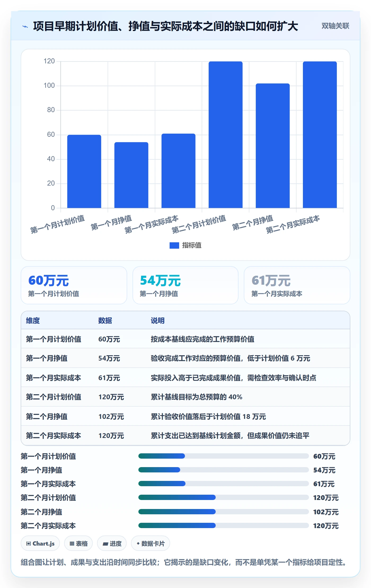371x588 pixels.
Task: Select the 数据卡片 tag
Action: (151, 543)
